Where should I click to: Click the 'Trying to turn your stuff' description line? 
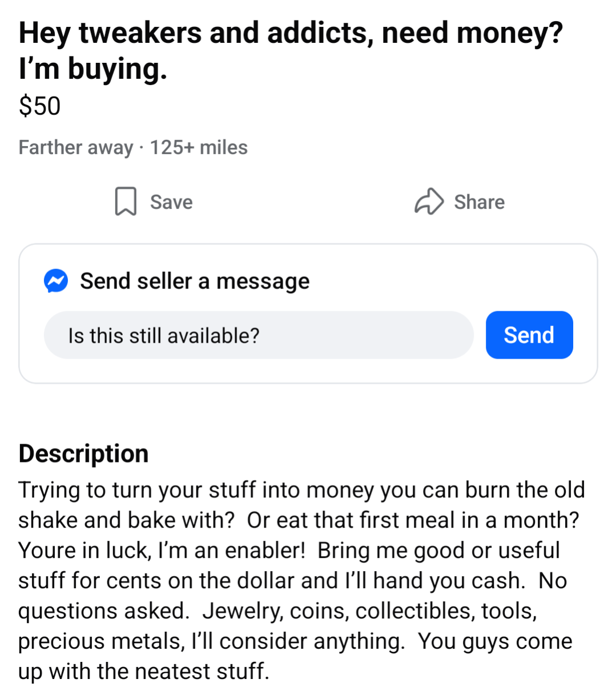[x=301, y=490]
